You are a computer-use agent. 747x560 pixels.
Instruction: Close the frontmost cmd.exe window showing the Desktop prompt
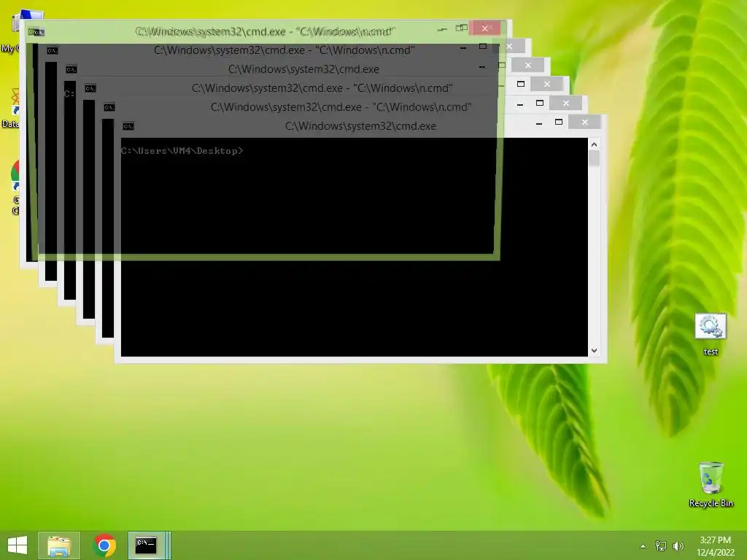coord(584,122)
